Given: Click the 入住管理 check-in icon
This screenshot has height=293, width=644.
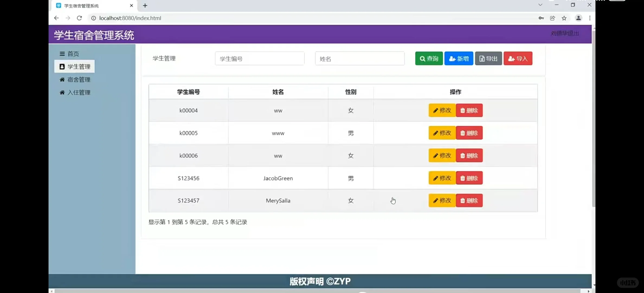Looking at the screenshot, I should (62, 92).
